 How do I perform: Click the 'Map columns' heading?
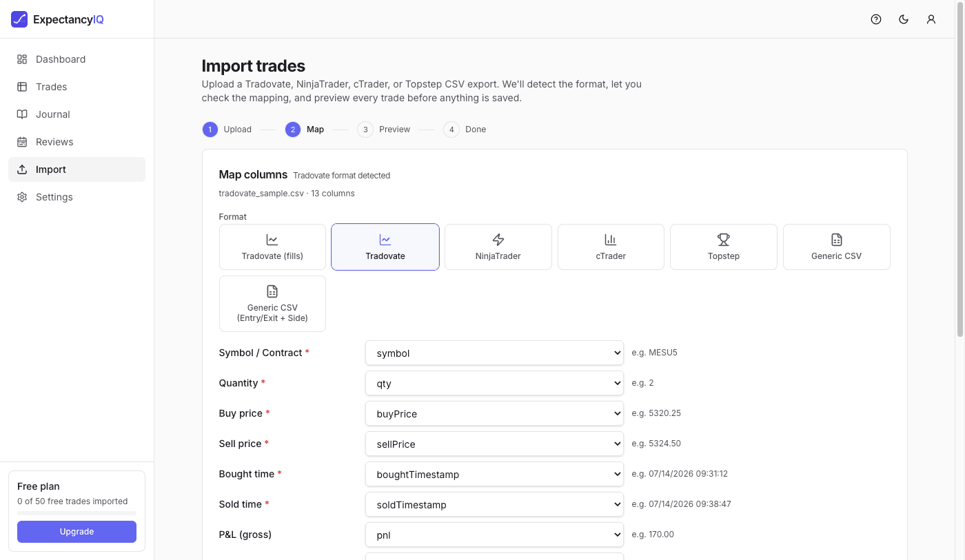tap(253, 175)
